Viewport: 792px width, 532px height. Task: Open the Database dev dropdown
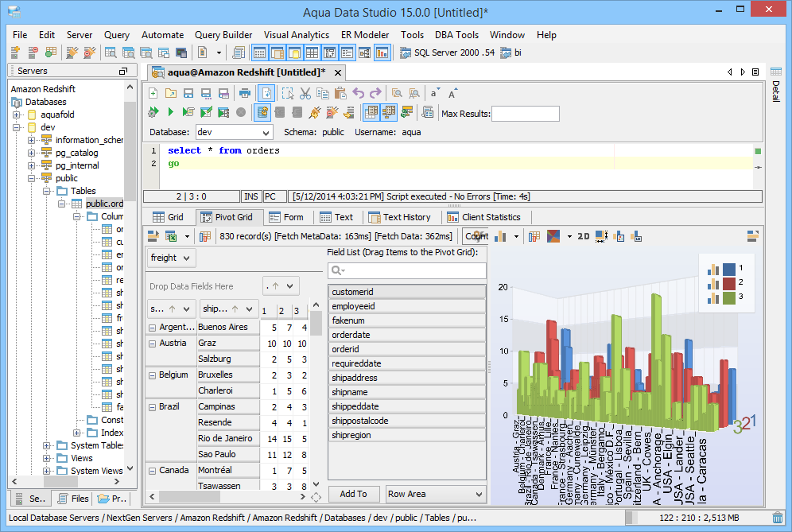266,132
